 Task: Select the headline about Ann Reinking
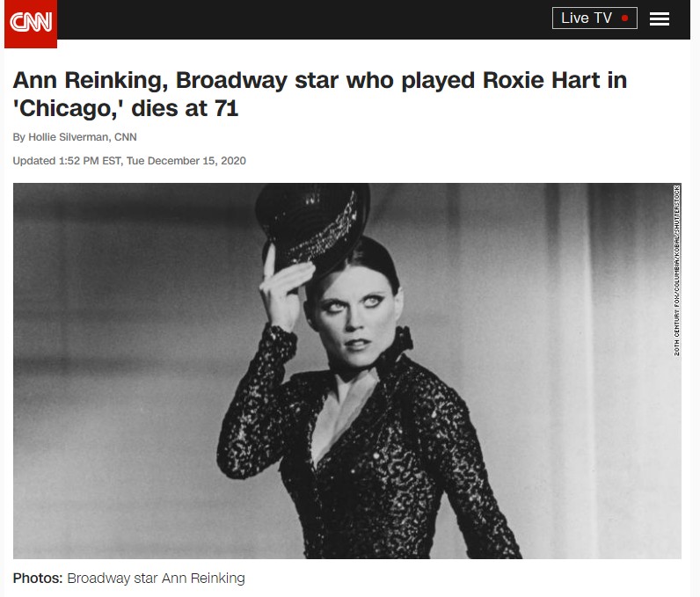[319, 94]
